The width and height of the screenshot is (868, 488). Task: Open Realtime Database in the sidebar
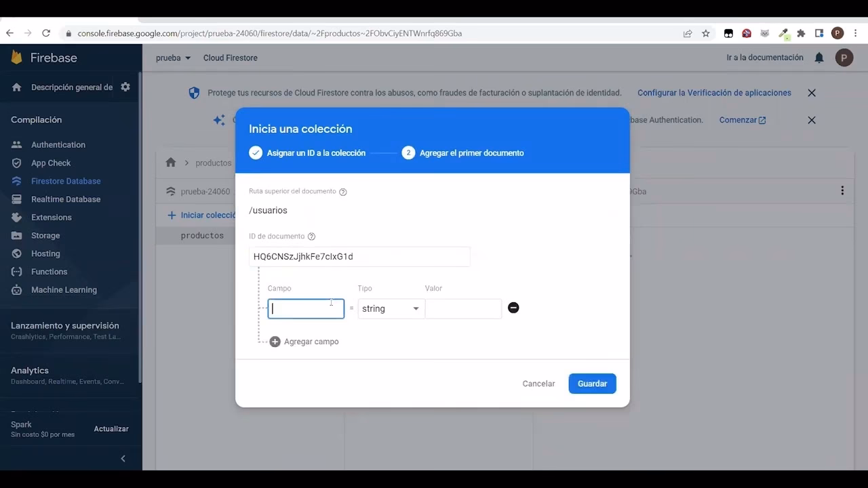(66, 199)
